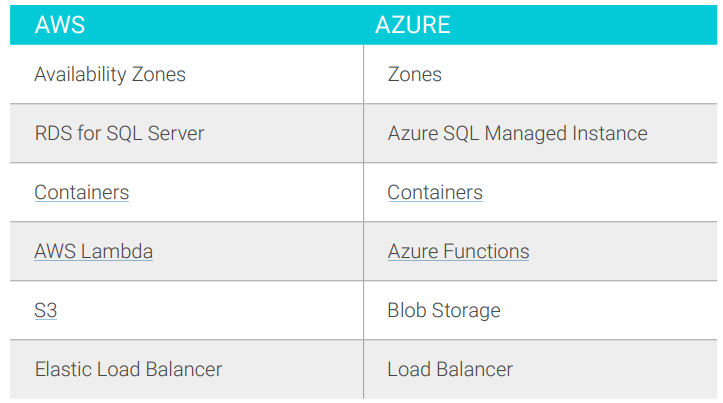Click the word Blob in the Azure column
Image resolution: width=723 pixels, height=403 pixels.
coord(407,310)
